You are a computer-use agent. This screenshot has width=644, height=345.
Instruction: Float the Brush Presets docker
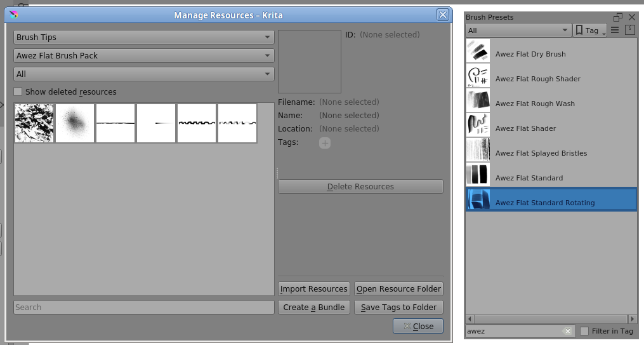pyautogui.click(x=618, y=17)
